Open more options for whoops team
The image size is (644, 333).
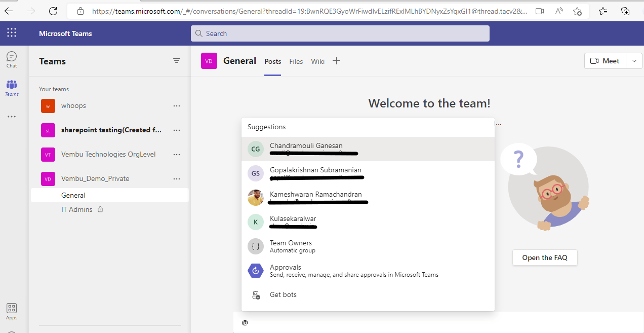[177, 106]
